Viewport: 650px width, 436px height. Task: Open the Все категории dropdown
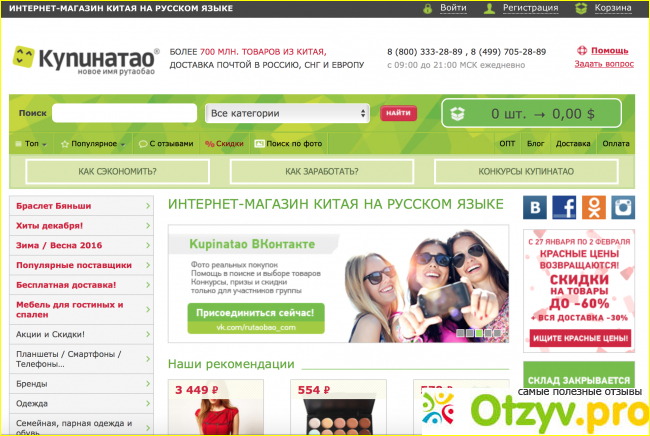288,113
